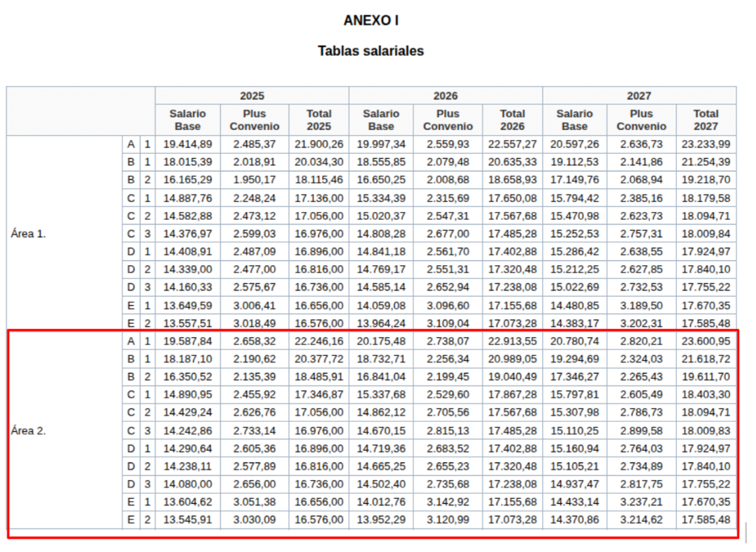The width and height of the screenshot is (756, 552).
Task: Select the cell with value 22.246,16
Action: [x=319, y=341]
